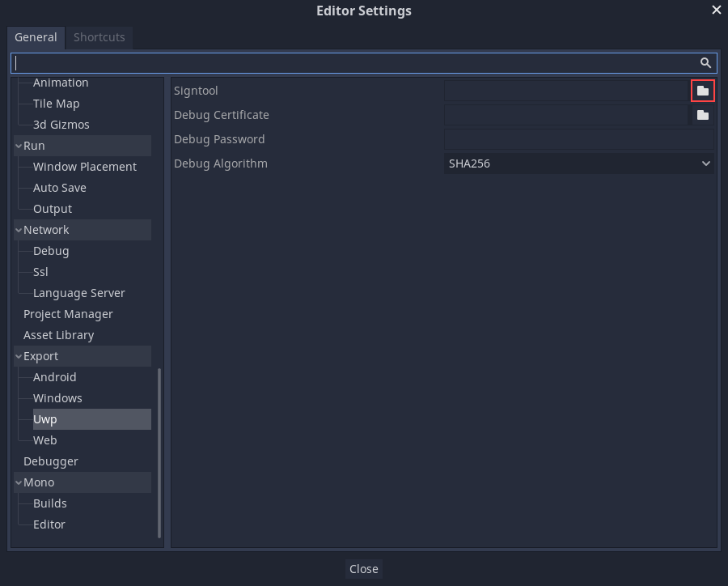
Task: Select the General tab
Action: click(x=36, y=37)
